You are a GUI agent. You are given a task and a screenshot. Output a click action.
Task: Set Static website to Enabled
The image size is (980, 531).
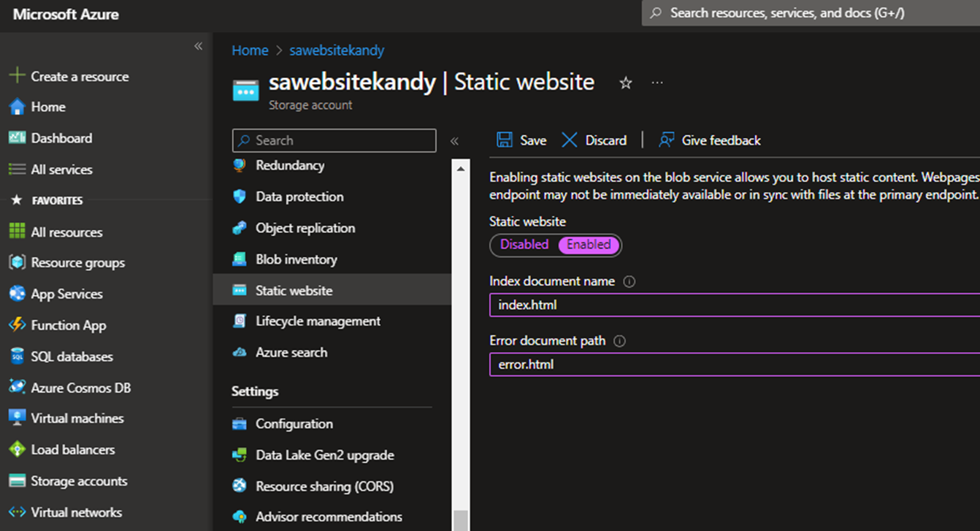589,245
